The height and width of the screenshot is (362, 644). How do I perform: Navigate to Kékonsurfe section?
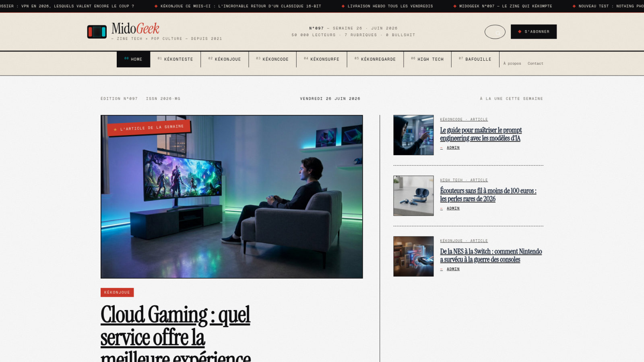tap(322, 59)
